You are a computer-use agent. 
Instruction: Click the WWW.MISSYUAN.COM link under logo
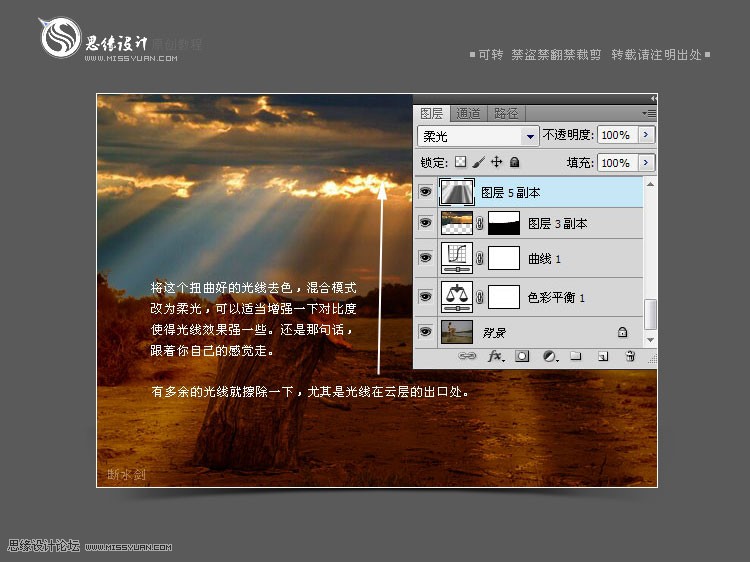(x=131, y=58)
